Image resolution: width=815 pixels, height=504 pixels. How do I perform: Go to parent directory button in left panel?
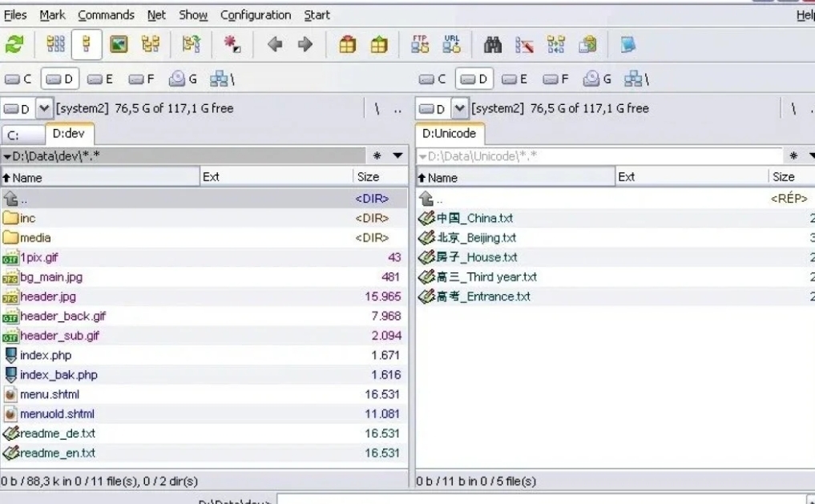pos(397,109)
